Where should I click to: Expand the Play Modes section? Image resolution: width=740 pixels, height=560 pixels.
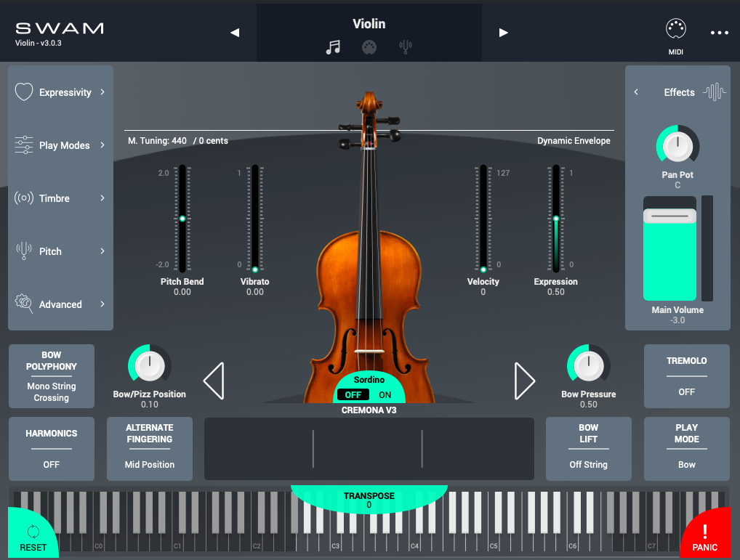tap(60, 145)
